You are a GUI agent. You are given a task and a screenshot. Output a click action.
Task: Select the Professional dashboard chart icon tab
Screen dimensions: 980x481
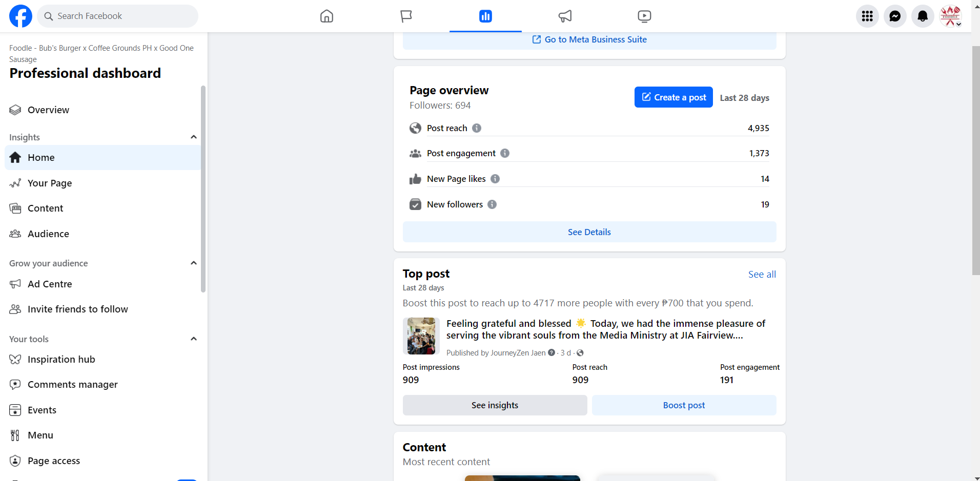pos(485,16)
